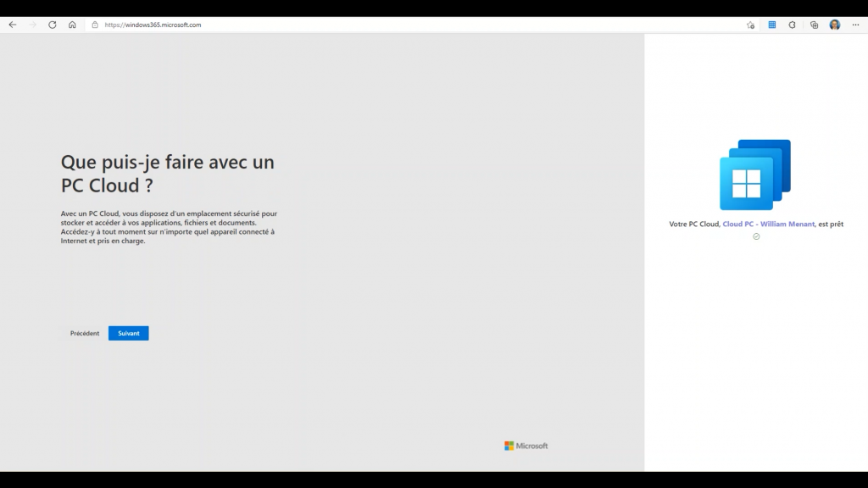
Task: Click the Windows 365 Cloud PC logo
Action: pyautogui.click(x=755, y=175)
